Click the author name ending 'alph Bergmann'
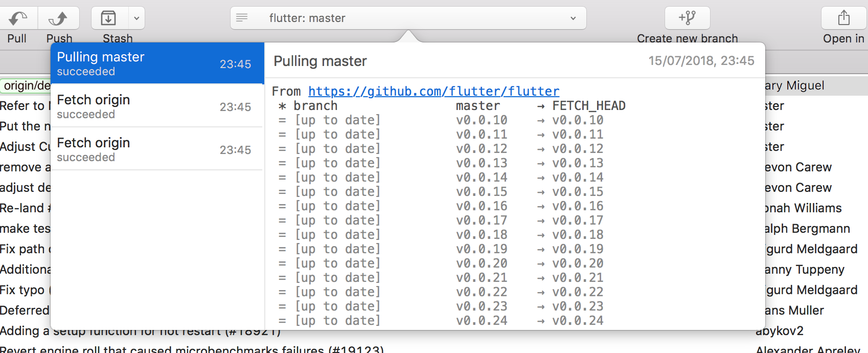Viewport: 868px width, 353px height. [x=807, y=229]
